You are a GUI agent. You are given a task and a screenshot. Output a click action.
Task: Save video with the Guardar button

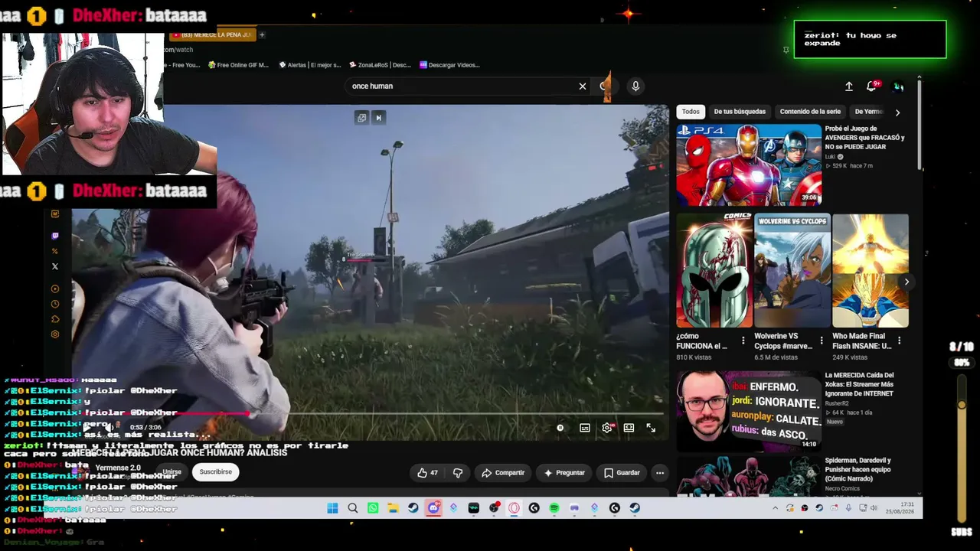pos(622,473)
